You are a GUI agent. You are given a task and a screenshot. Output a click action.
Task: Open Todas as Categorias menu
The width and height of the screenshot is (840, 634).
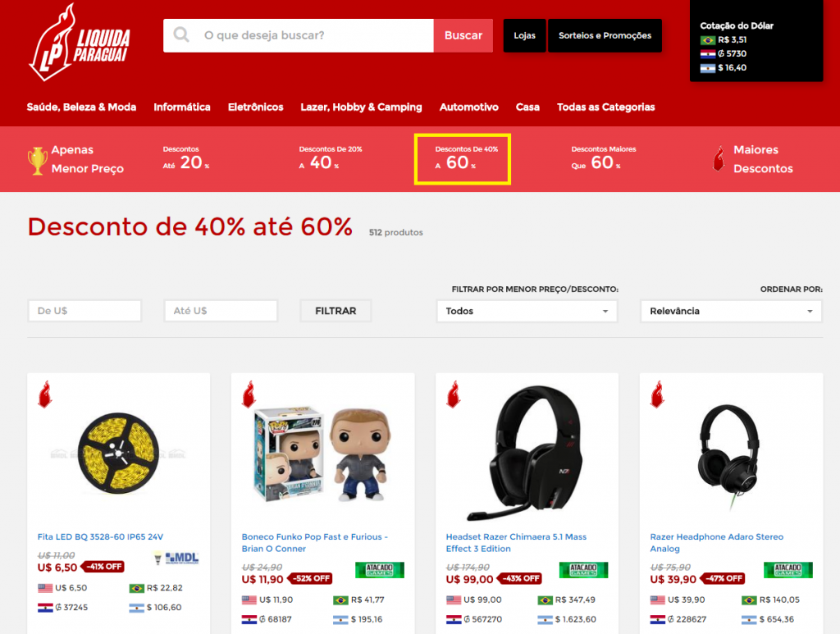click(606, 107)
